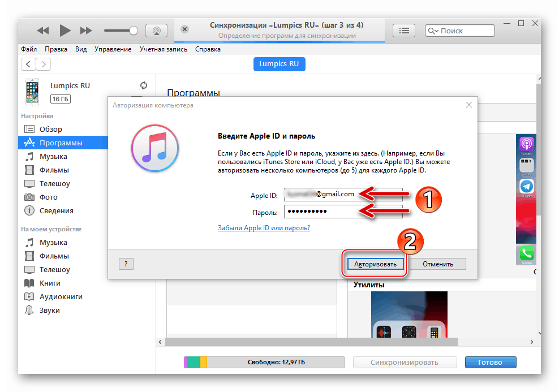Screen dimensions: 559x392
Task: Click horizontal scrollbar right arrow
Action: point(531,342)
